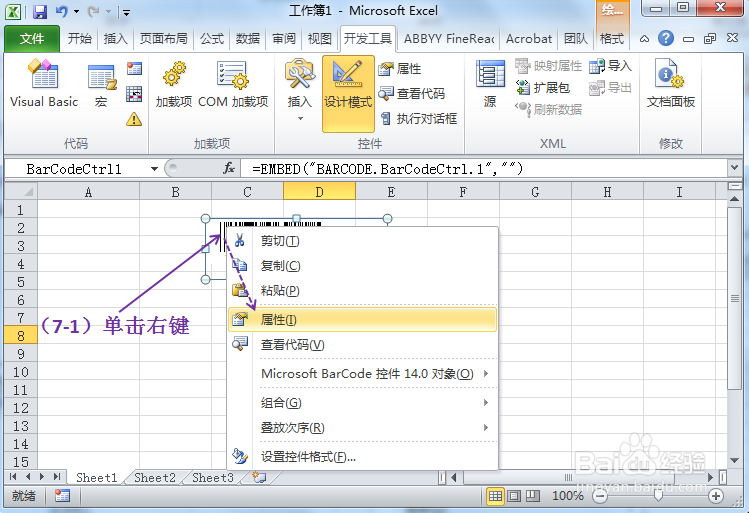Select row 8 header

point(21,336)
